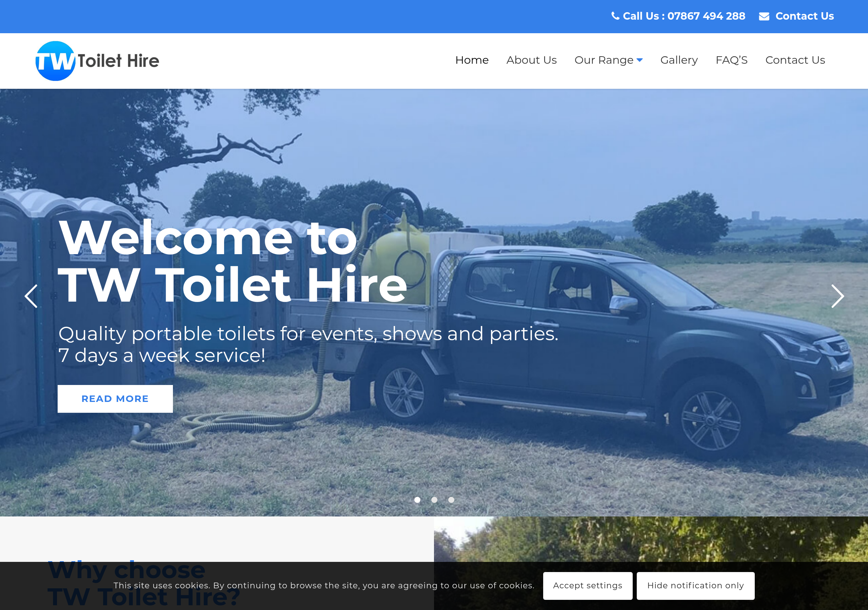Open the Gallery page

[679, 60]
